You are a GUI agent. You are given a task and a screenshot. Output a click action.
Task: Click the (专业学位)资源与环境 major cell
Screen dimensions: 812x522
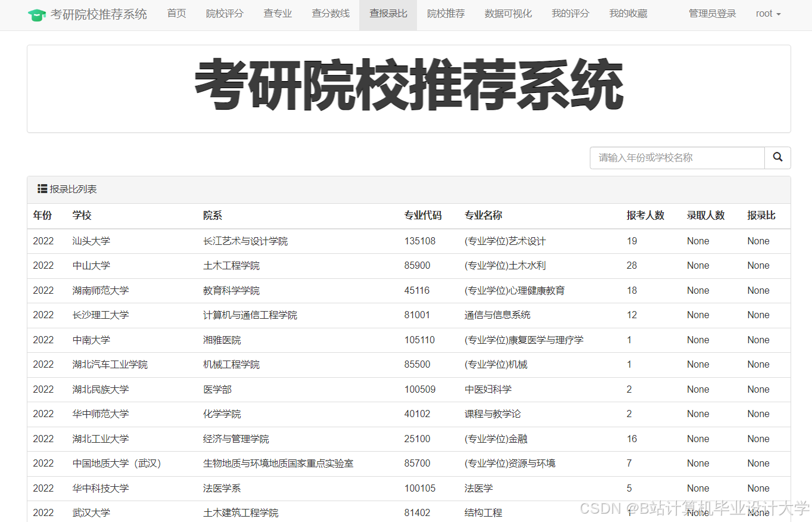509,464
